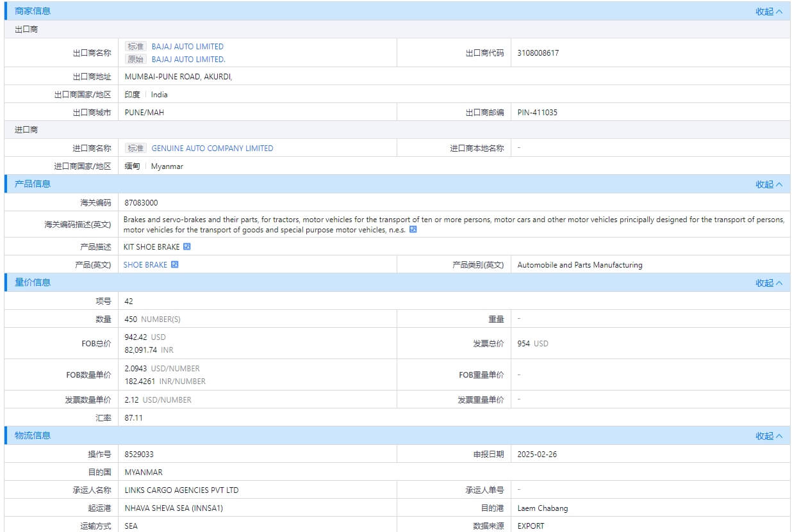Select the FOB total 82,091.74 INR
The height and width of the screenshot is (532, 792).
(x=149, y=350)
